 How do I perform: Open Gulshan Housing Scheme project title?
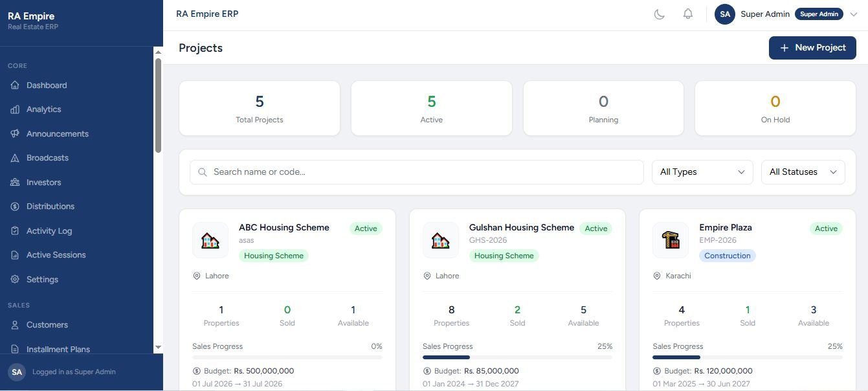tap(522, 228)
